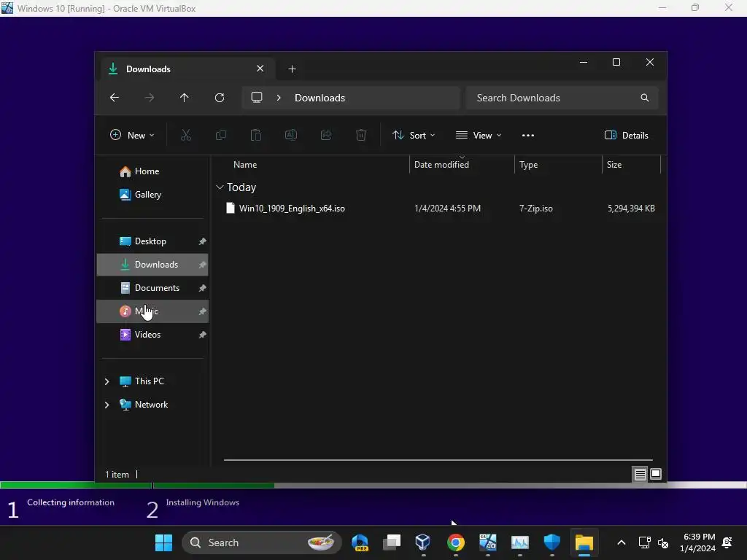747x560 pixels.
Task: Go up one folder level
Action: [185, 98]
